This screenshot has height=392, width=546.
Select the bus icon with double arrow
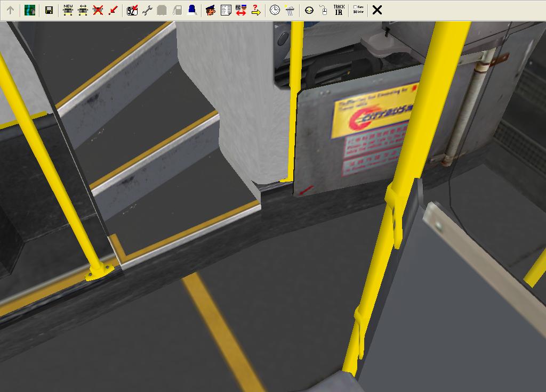pos(83,10)
